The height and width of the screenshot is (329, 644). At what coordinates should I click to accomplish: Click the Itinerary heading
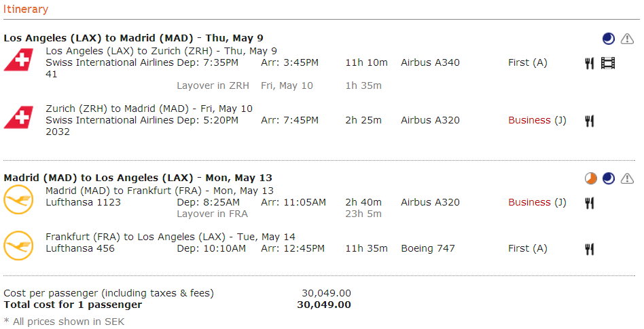pos(26,9)
